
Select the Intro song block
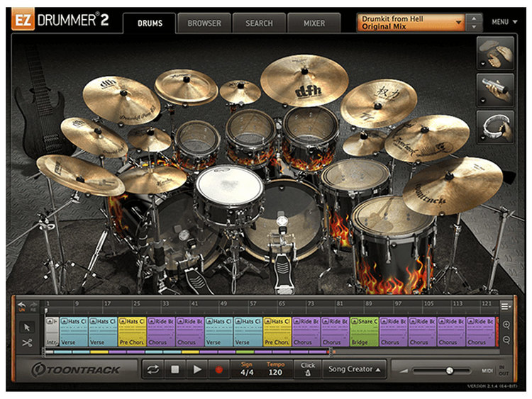pyautogui.click(x=52, y=332)
